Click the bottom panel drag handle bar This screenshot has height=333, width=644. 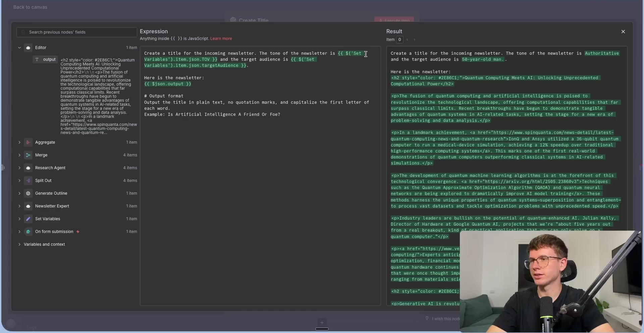[322, 329]
